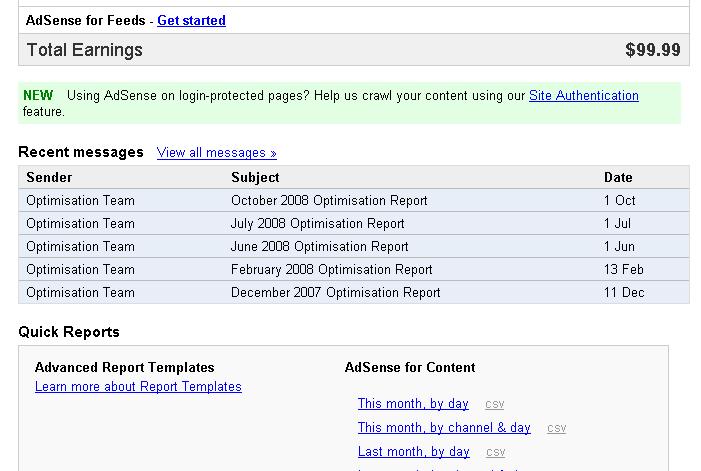Viewport: 701px width, 471px height.
Task: Open the February 2008 Optimisation Report message
Action: click(331, 269)
